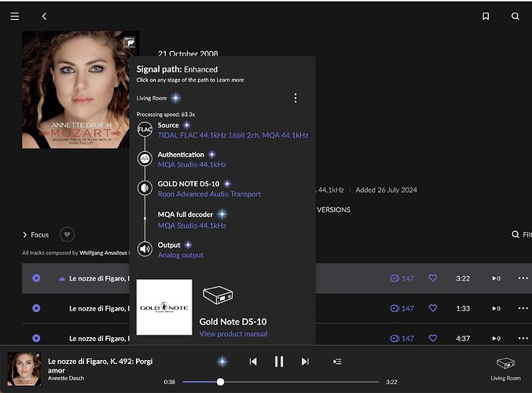Go back with the left arrow
The height and width of the screenshot is (393, 532).
(x=44, y=17)
